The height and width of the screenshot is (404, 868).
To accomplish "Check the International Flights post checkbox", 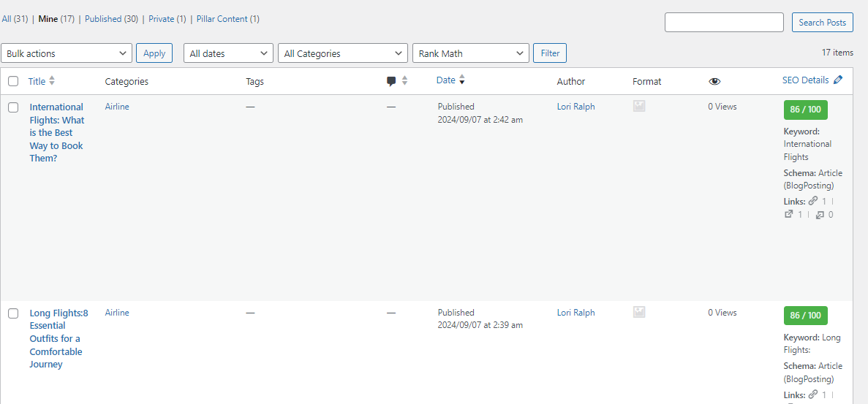I will click(x=13, y=107).
